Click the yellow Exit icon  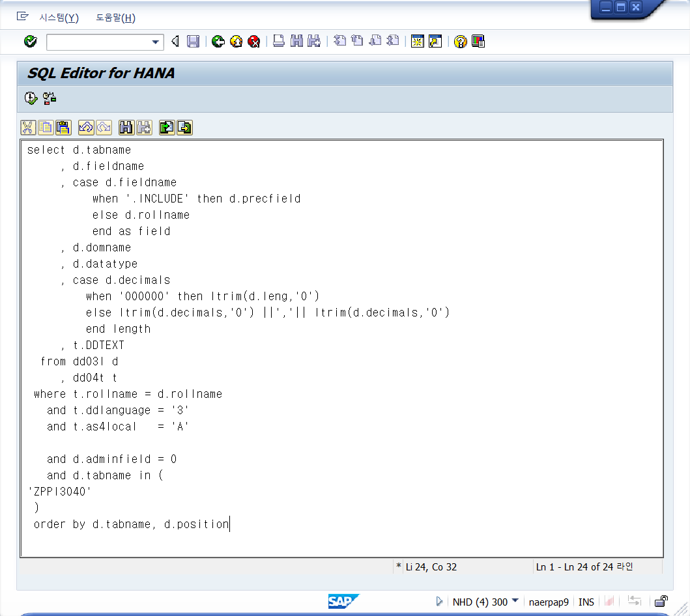[x=237, y=41]
